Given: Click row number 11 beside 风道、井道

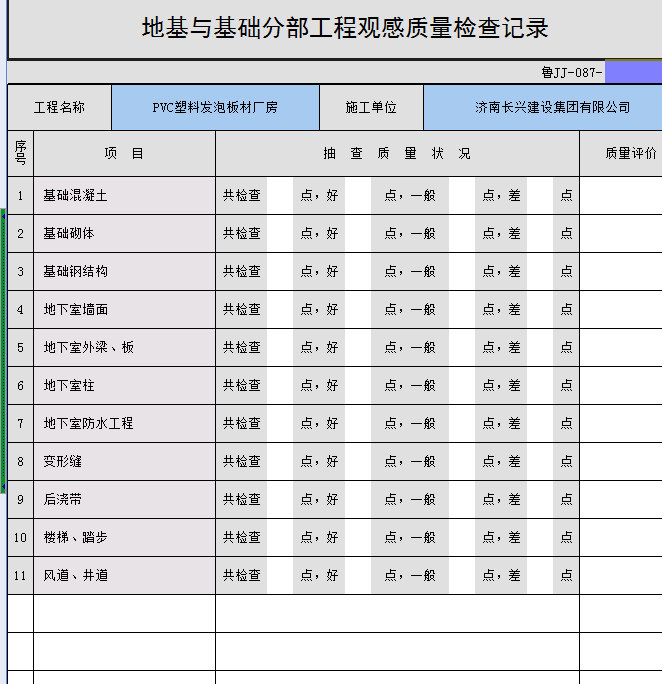Looking at the screenshot, I should [x=20, y=576].
